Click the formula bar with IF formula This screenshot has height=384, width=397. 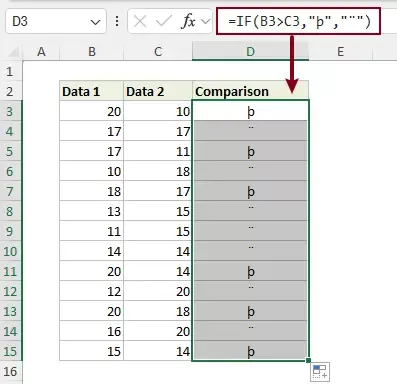298,22
